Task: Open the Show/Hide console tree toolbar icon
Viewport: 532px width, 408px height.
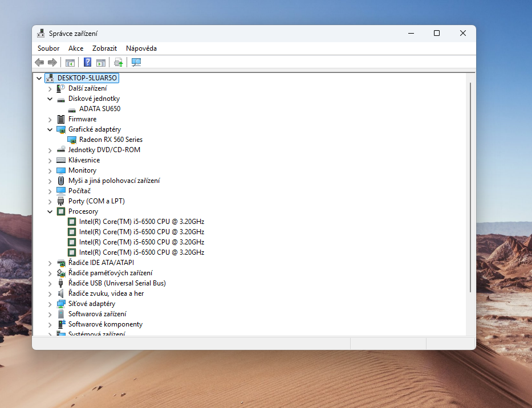Action: [x=70, y=62]
